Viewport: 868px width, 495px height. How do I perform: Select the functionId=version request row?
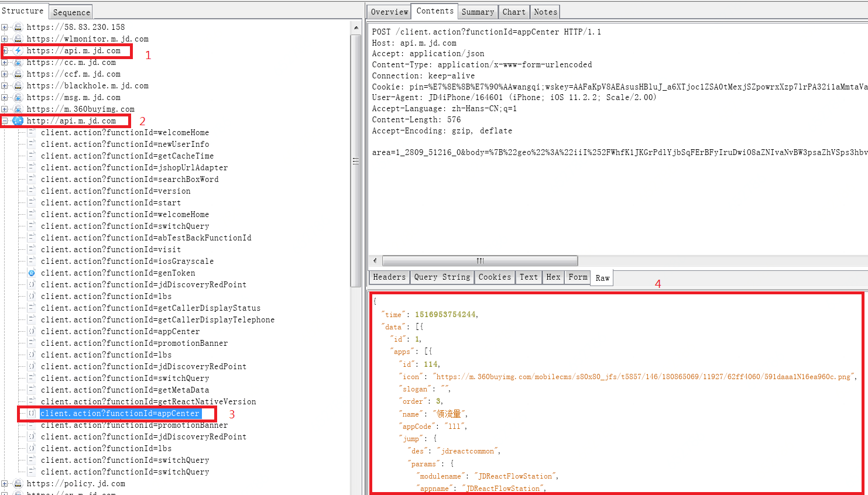click(115, 191)
